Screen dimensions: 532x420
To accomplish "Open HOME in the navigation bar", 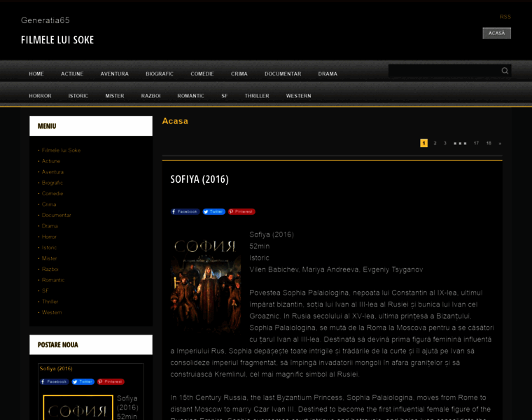I will (36, 73).
